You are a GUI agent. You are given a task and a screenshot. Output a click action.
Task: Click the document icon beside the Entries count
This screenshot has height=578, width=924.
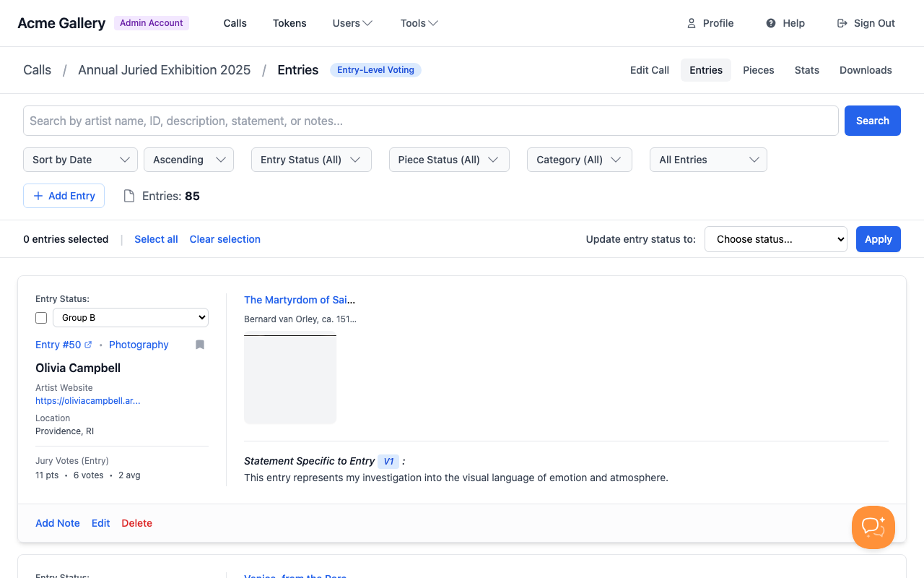pyautogui.click(x=129, y=195)
